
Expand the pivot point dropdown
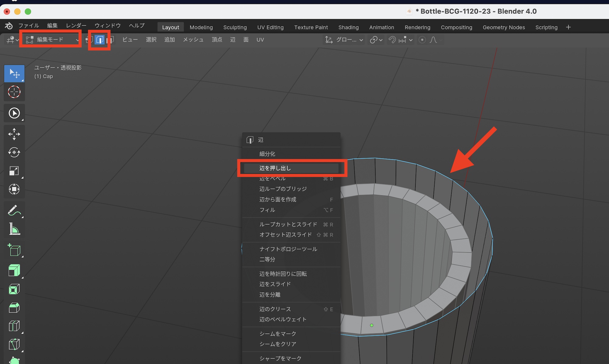(x=376, y=40)
